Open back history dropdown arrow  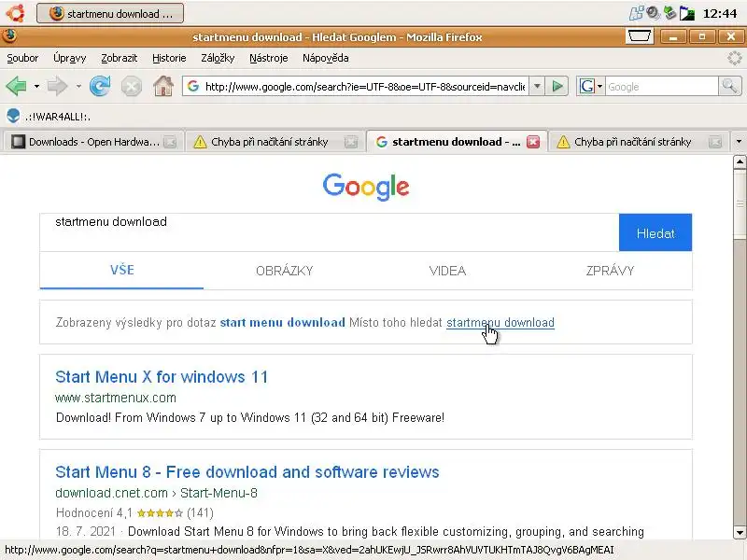(36, 87)
